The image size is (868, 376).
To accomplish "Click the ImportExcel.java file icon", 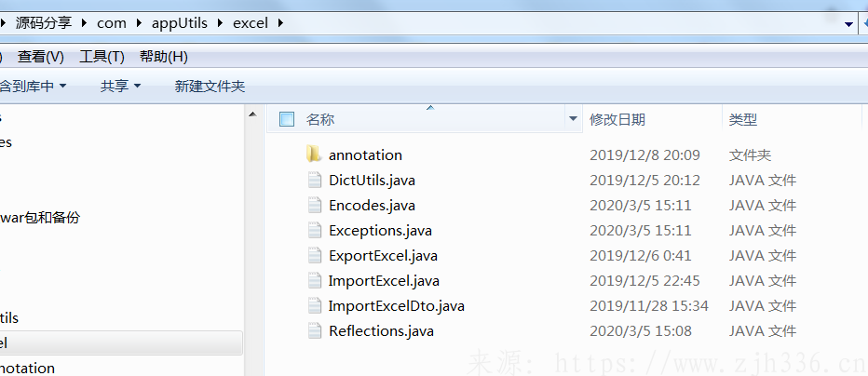I will click(x=315, y=280).
